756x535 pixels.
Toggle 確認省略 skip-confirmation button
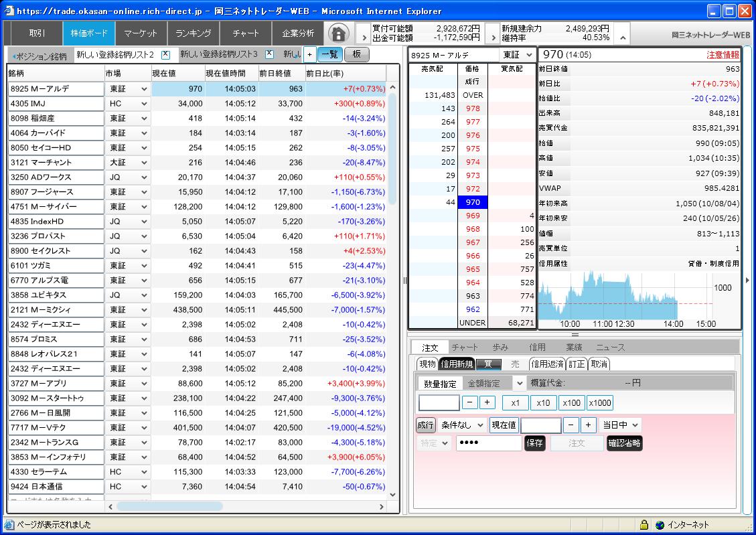[x=624, y=443]
